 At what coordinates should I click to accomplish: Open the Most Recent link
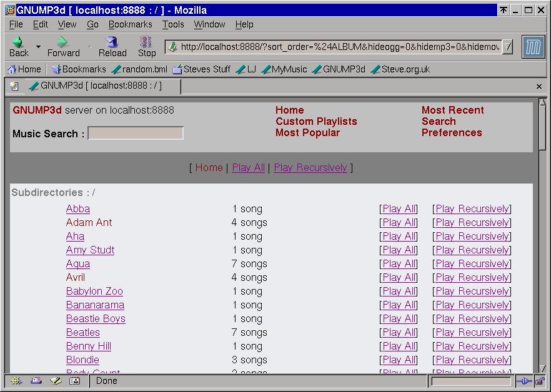tap(452, 110)
